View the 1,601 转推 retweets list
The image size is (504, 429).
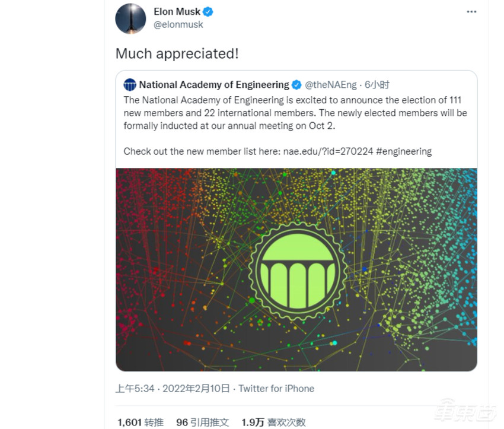coord(141,422)
